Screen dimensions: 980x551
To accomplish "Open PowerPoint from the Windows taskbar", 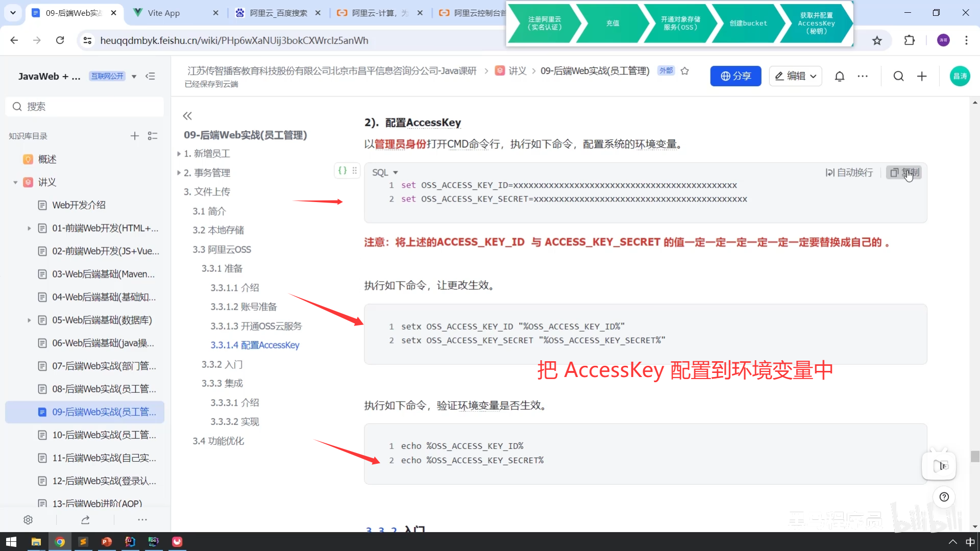I will coord(107,541).
